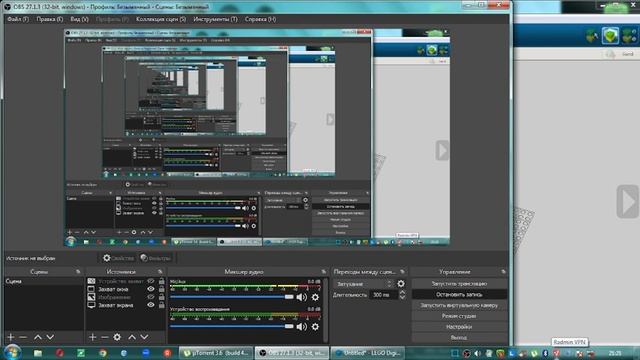640x360 pixels.
Task: Open the Windows Start menu orb
Action: 12,352
